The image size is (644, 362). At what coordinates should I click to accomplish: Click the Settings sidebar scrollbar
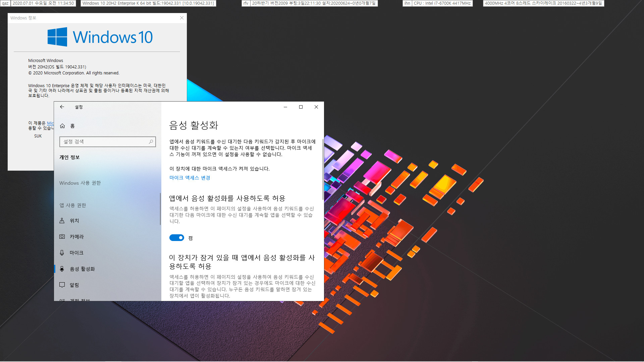pyautogui.click(x=160, y=209)
